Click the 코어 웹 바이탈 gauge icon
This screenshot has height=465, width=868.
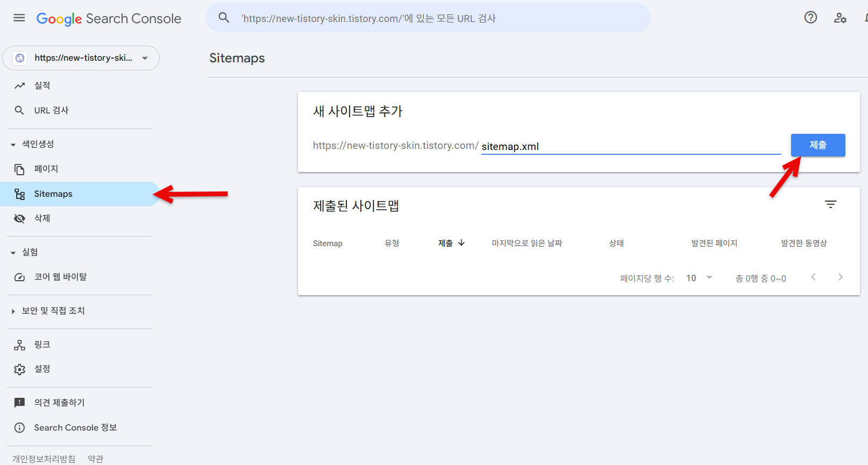[x=19, y=277]
